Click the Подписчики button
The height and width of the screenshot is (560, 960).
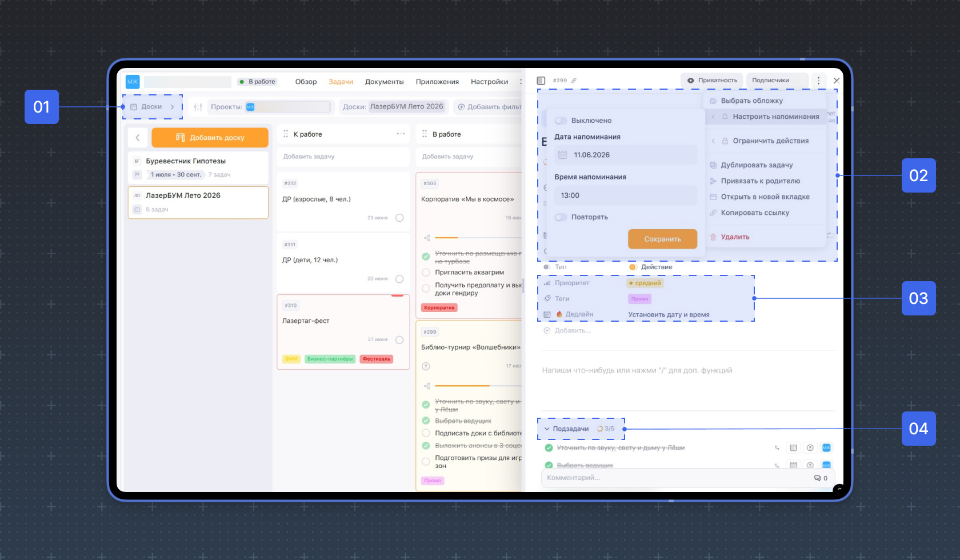tap(777, 81)
